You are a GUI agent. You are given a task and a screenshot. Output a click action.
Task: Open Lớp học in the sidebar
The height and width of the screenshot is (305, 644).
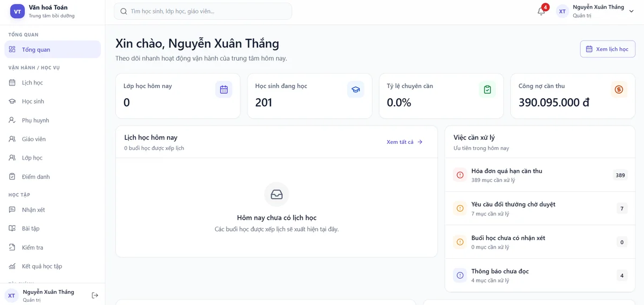tap(53, 158)
